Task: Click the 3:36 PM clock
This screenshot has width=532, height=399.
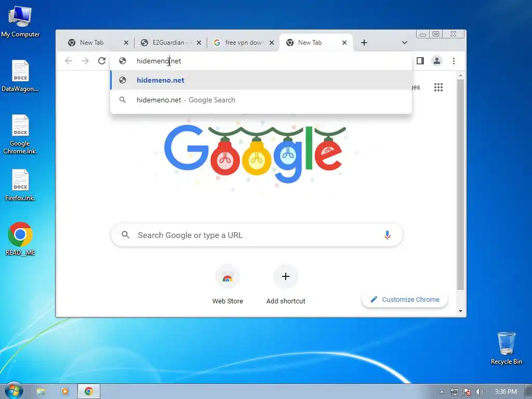Action: 506,392
